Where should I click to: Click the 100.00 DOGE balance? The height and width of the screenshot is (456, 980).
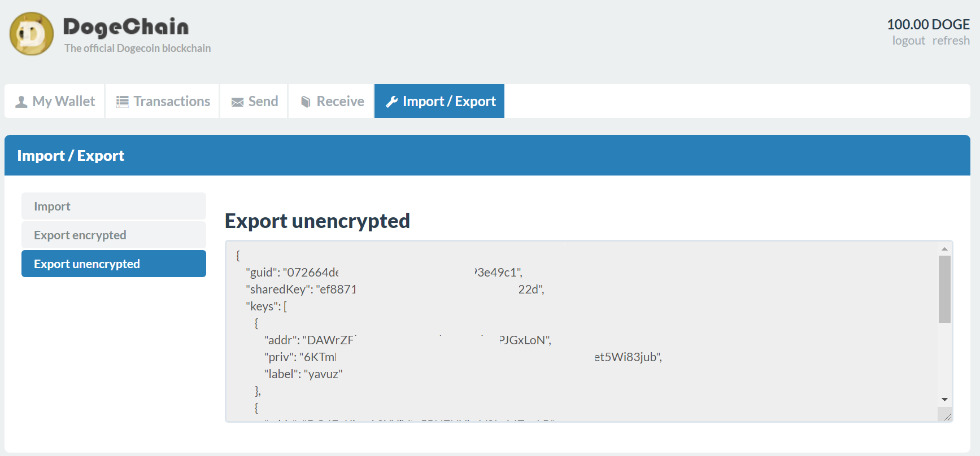[928, 24]
